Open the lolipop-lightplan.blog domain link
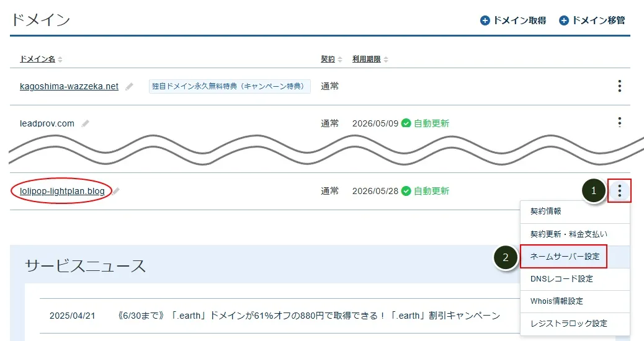This screenshot has height=341, width=644. [x=62, y=191]
